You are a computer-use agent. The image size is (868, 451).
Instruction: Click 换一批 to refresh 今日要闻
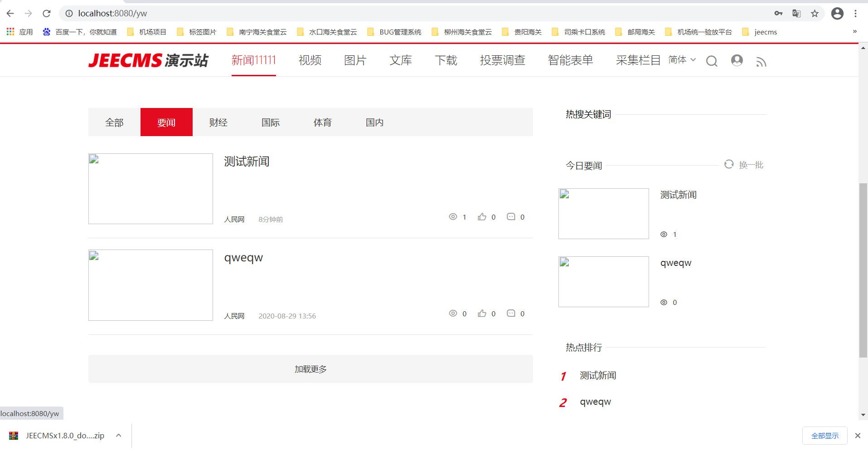click(744, 165)
